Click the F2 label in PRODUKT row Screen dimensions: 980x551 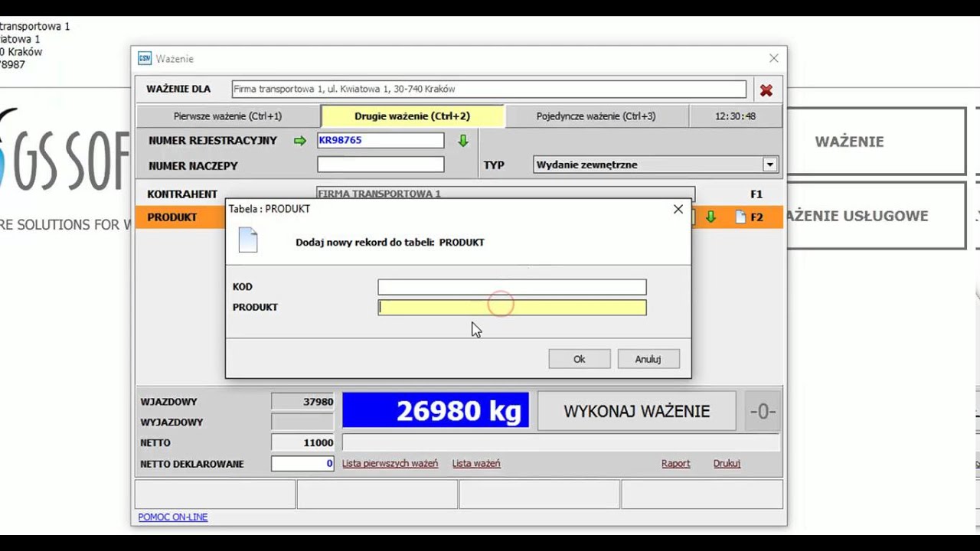pyautogui.click(x=756, y=217)
